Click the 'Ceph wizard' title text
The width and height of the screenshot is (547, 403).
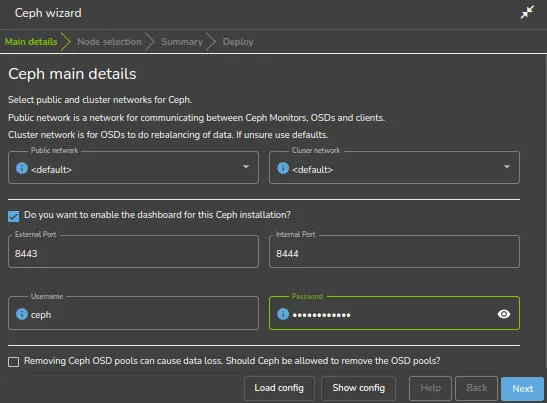point(48,13)
